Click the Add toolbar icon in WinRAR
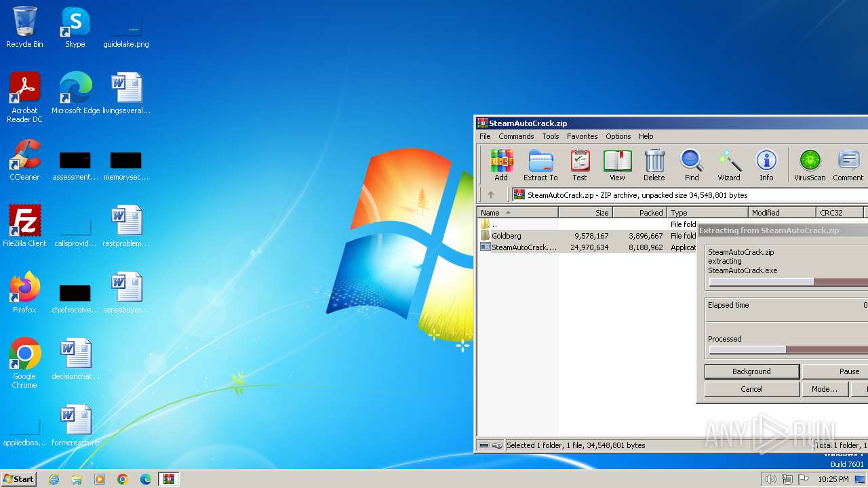 (x=501, y=165)
